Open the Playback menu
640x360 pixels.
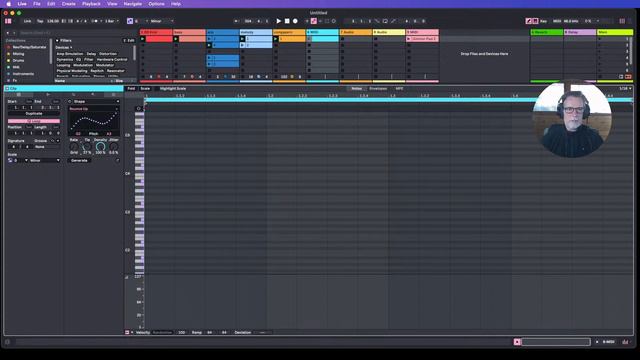tap(91, 4)
